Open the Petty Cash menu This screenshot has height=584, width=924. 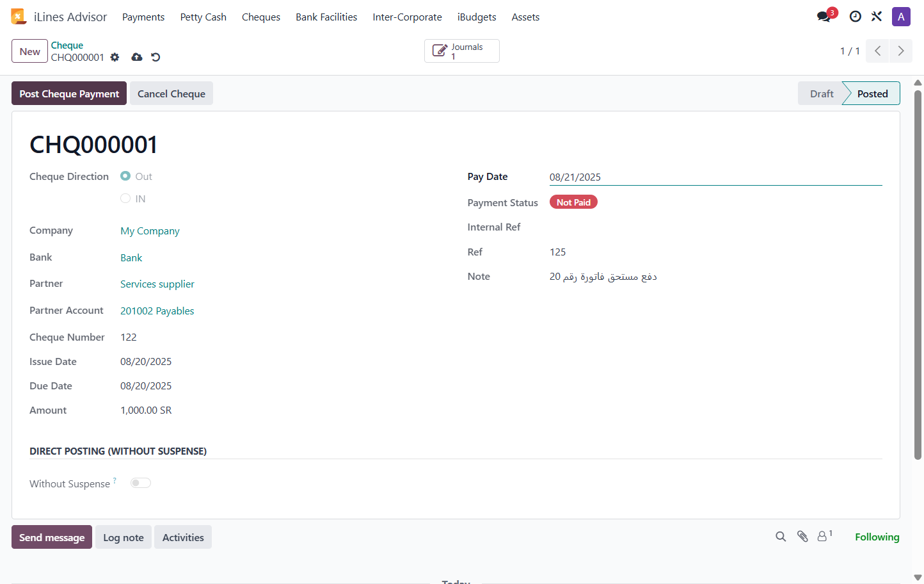pyautogui.click(x=203, y=17)
